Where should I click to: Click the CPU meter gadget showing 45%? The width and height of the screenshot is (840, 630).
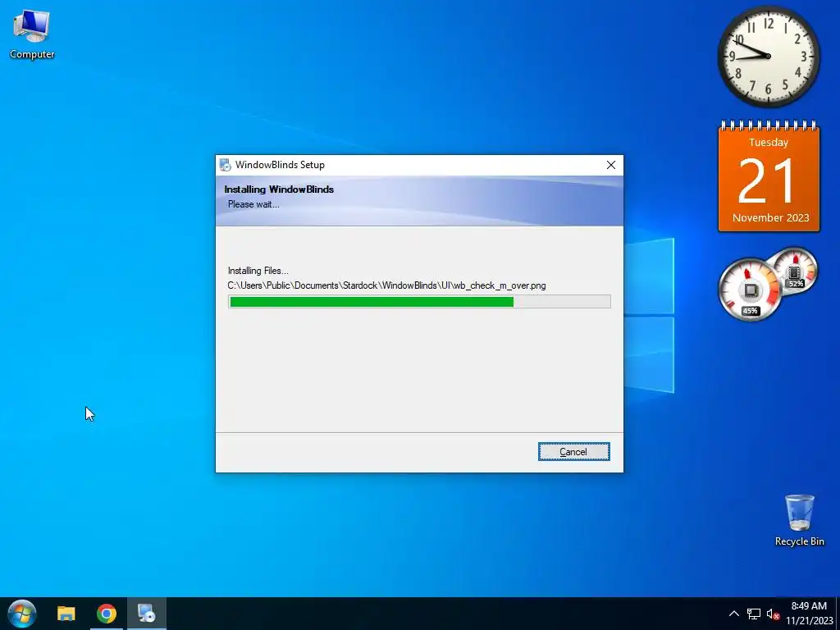[x=749, y=290]
